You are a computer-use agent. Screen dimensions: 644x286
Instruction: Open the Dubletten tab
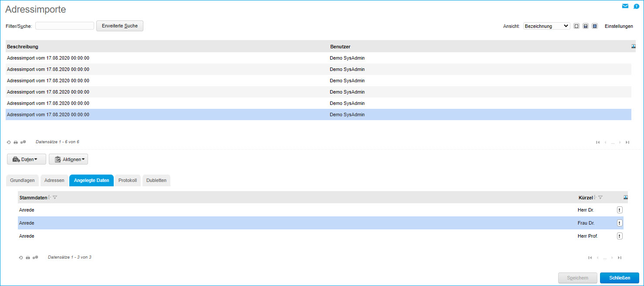(156, 180)
